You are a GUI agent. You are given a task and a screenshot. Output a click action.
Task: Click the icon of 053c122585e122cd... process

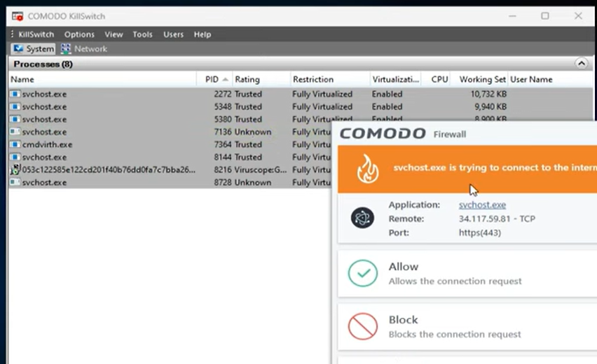[x=15, y=169]
